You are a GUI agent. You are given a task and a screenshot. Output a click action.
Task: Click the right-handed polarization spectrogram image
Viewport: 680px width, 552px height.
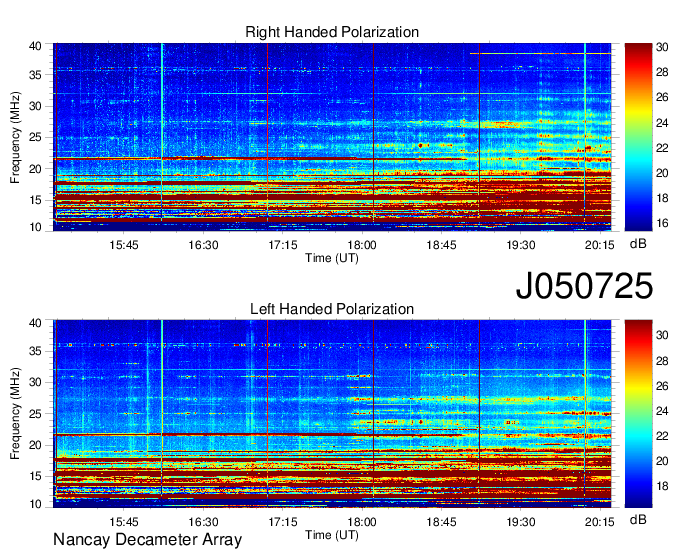point(332,137)
